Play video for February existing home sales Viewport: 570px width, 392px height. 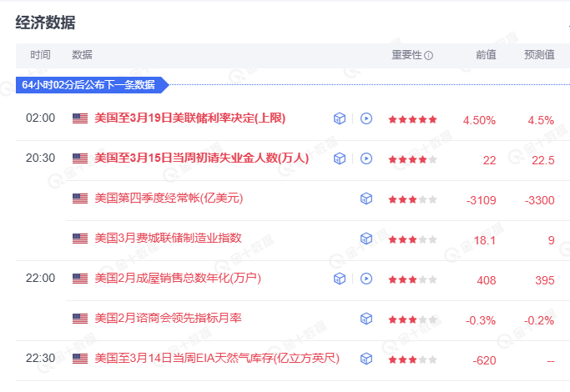click(x=366, y=279)
